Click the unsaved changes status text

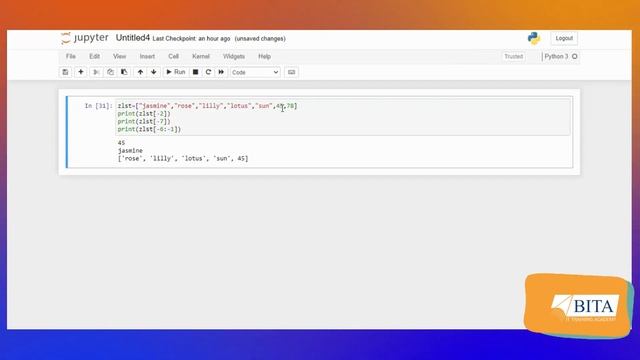[260, 38]
